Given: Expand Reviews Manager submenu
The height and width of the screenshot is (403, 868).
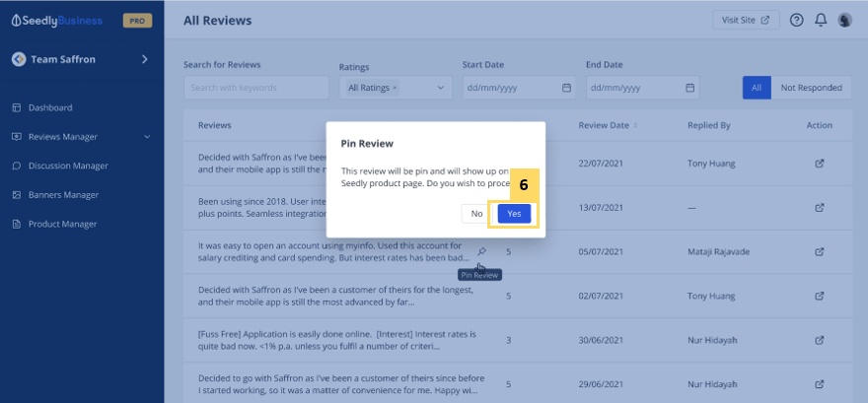Looking at the screenshot, I should click(147, 137).
